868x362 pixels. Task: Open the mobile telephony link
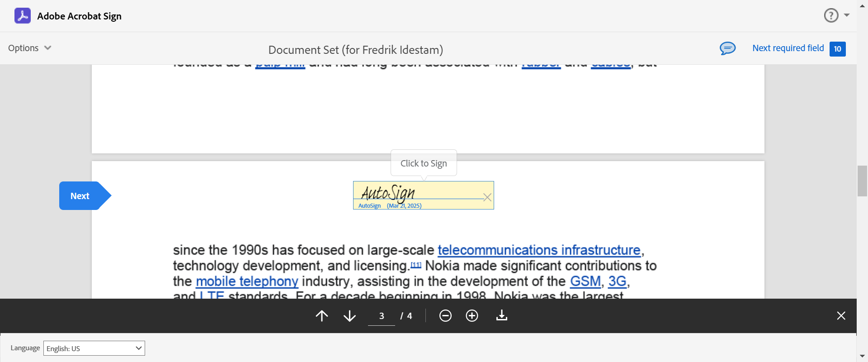[x=247, y=281]
